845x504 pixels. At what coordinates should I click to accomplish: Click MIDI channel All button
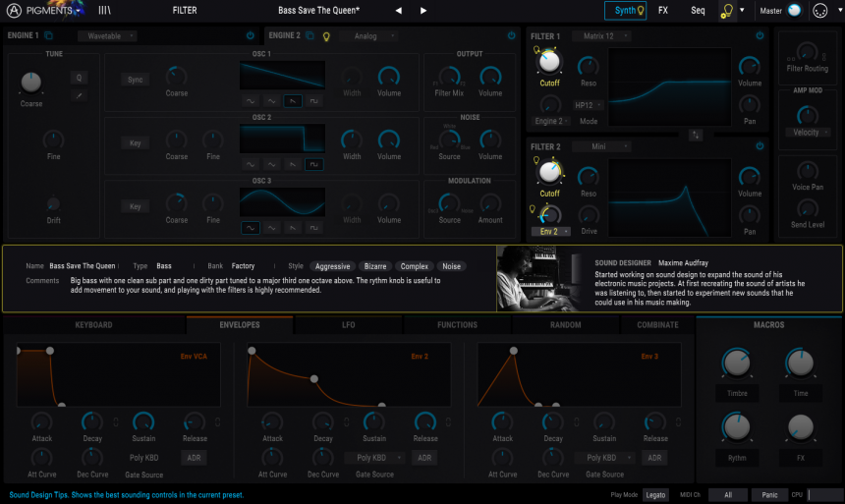click(x=728, y=495)
